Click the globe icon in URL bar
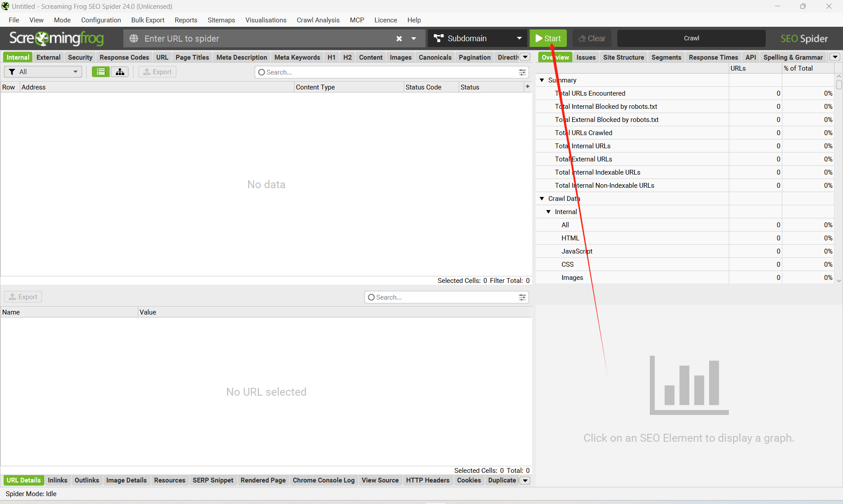 134,39
